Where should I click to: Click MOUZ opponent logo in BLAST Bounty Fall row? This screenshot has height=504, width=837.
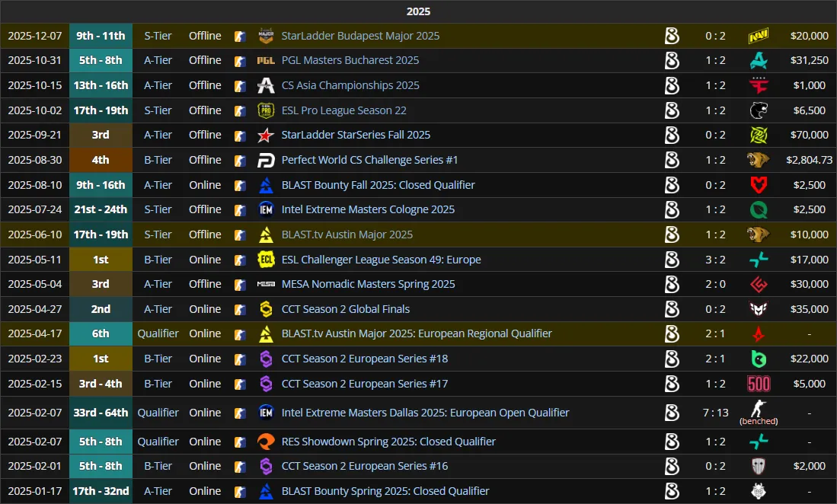[x=758, y=185]
